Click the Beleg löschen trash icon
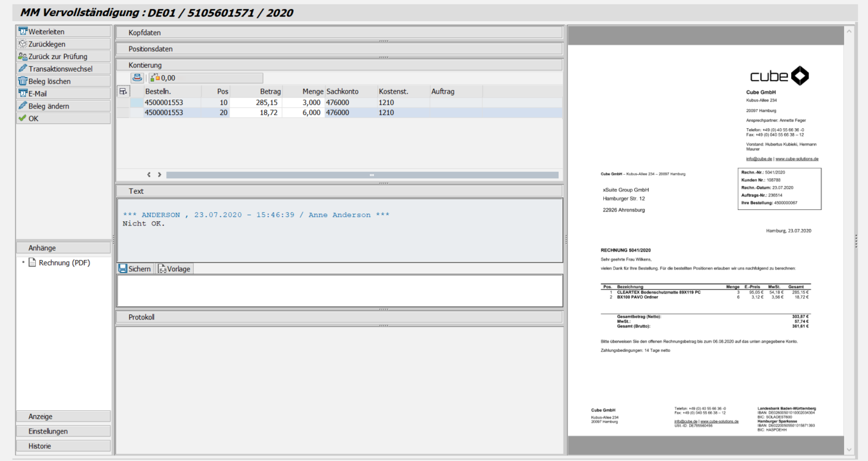 pos(23,81)
